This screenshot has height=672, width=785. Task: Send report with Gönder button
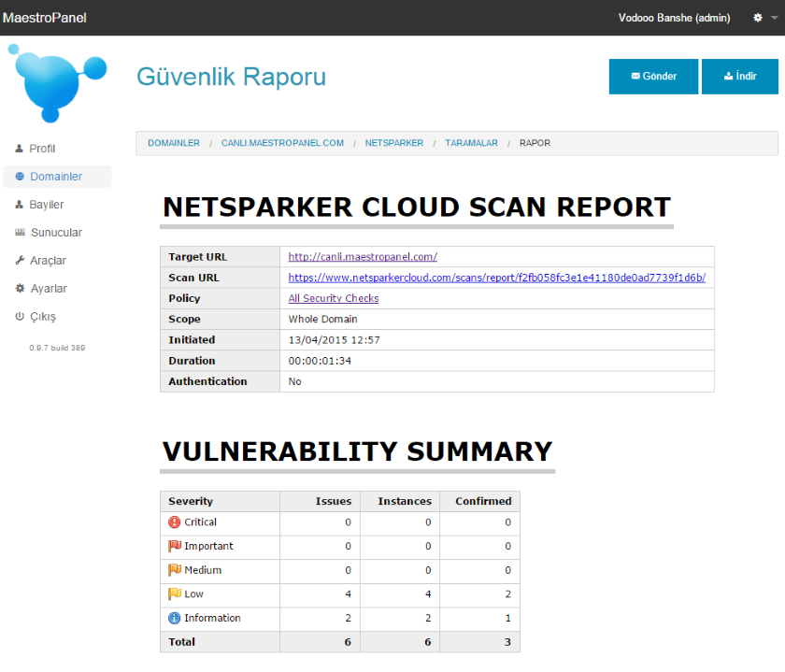(x=653, y=77)
